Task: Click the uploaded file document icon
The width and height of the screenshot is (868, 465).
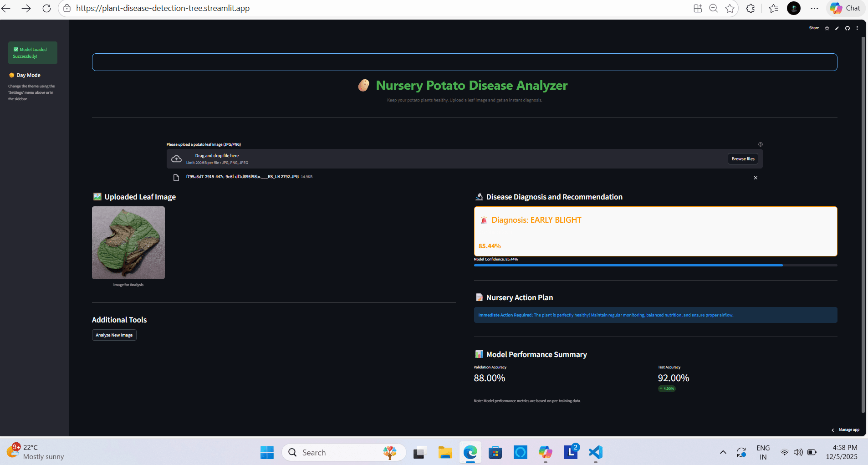Action: [x=176, y=178]
